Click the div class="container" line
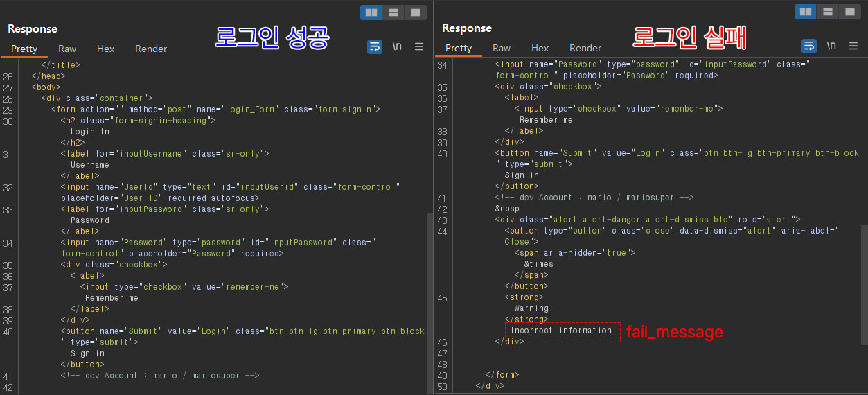This screenshot has width=868, height=395. point(97,98)
